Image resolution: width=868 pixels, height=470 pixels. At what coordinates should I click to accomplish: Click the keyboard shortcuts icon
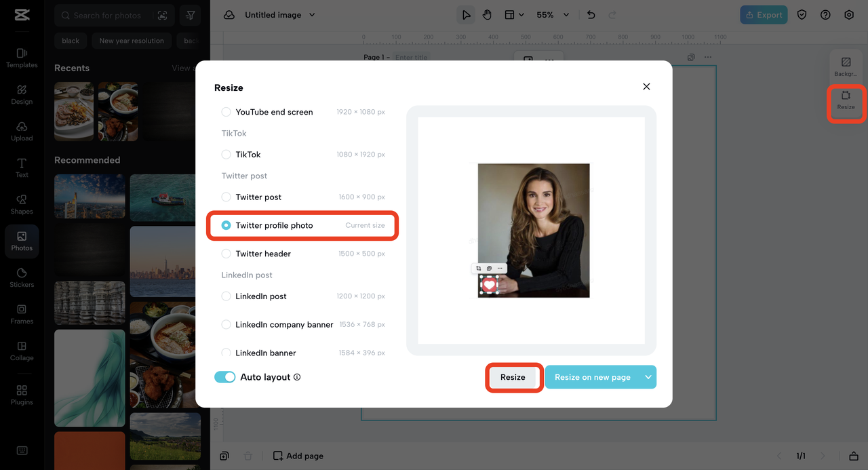point(22,450)
